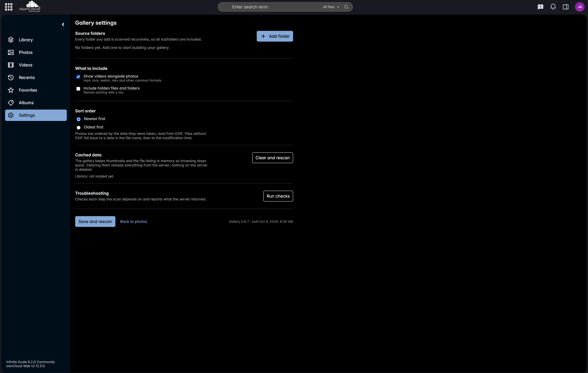This screenshot has width=588, height=373.
Task: Run the troubleshooting checks
Action: 278,196
